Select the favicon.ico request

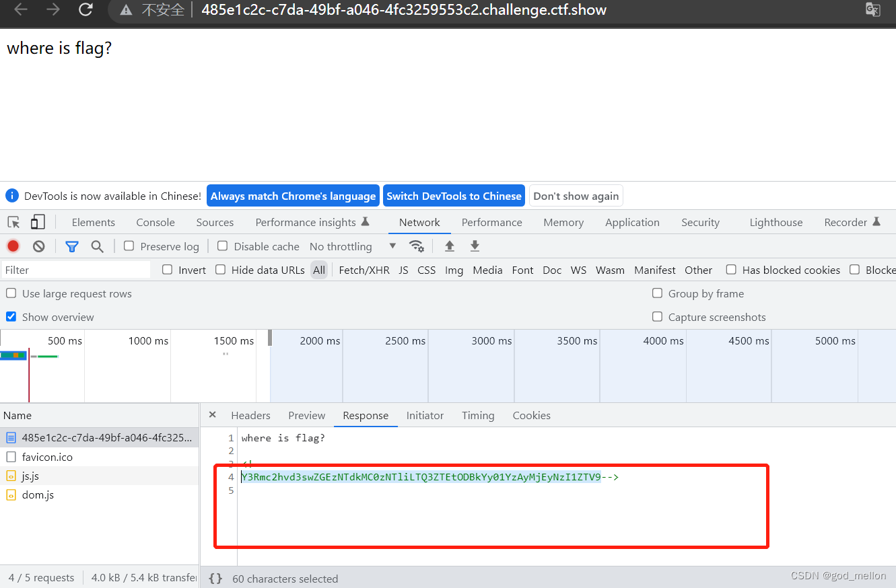[100, 457]
